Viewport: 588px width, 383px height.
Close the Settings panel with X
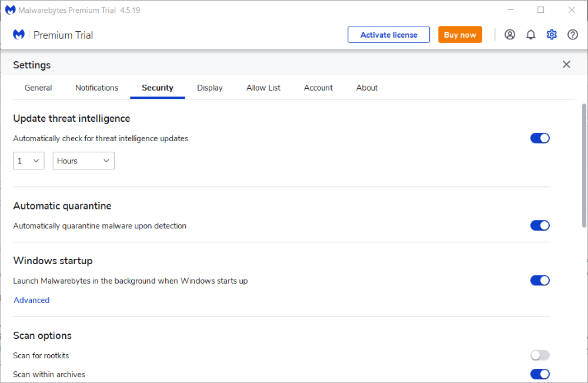(566, 65)
